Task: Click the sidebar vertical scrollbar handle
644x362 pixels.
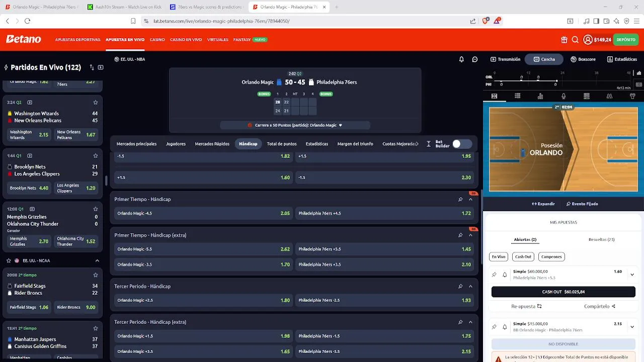Action: tap(105, 180)
